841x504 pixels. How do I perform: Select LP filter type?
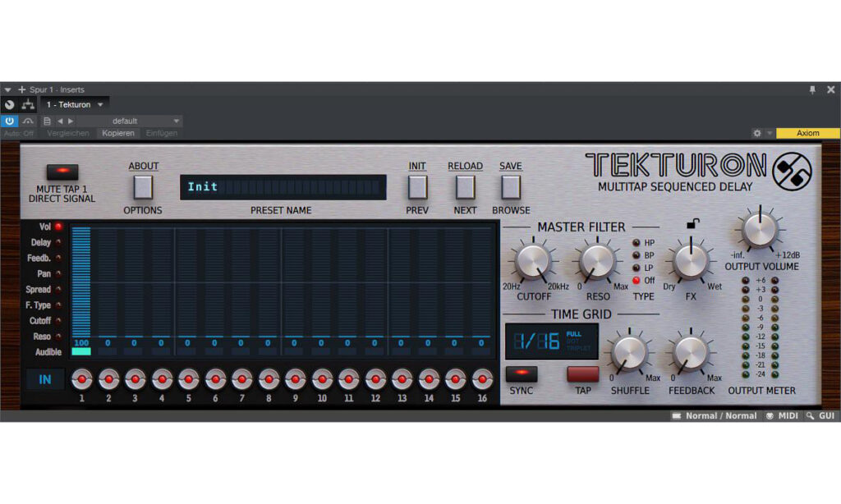tap(636, 268)
